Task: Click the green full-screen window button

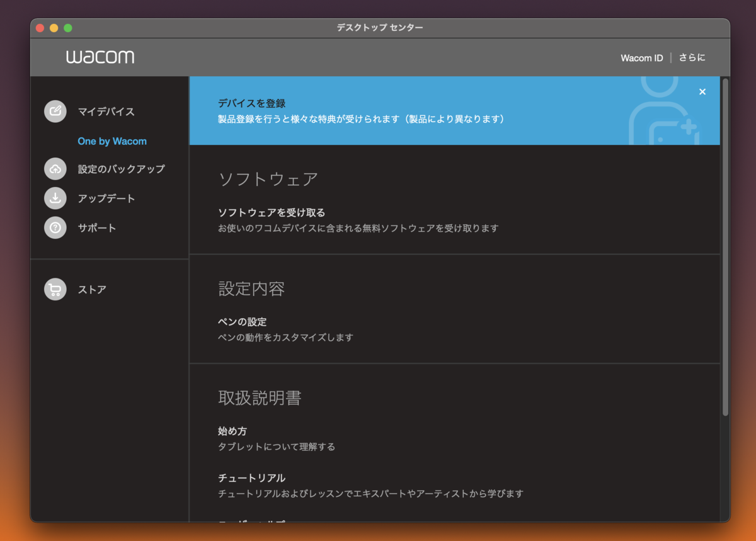Action: [68, 28]
